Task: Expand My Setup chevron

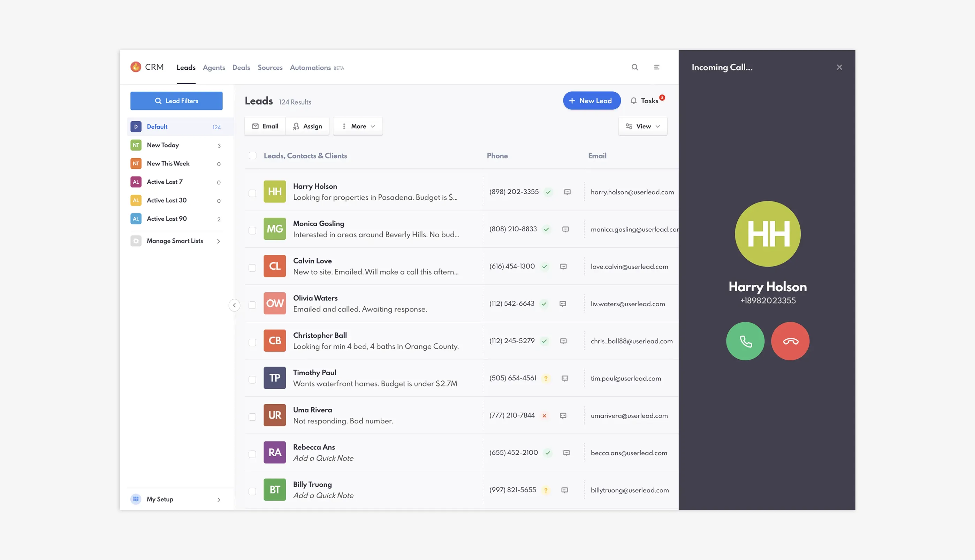Action: (219, 500)
